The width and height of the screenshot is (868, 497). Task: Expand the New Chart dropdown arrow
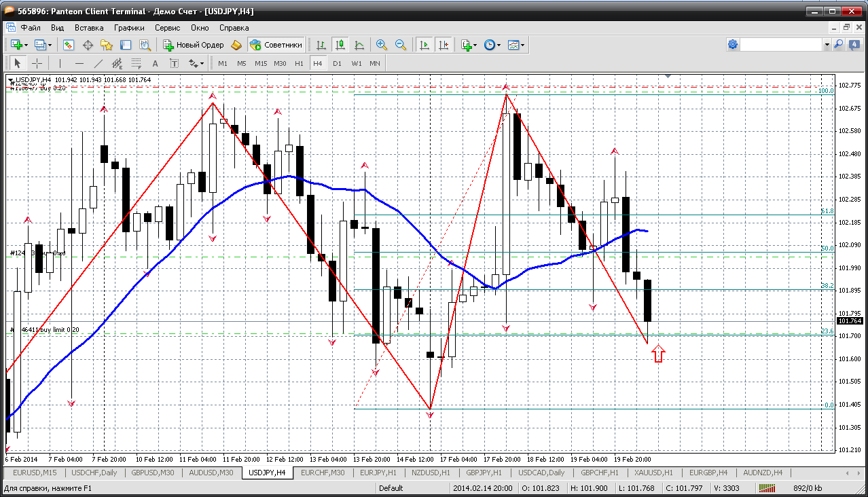pos(26,45)
